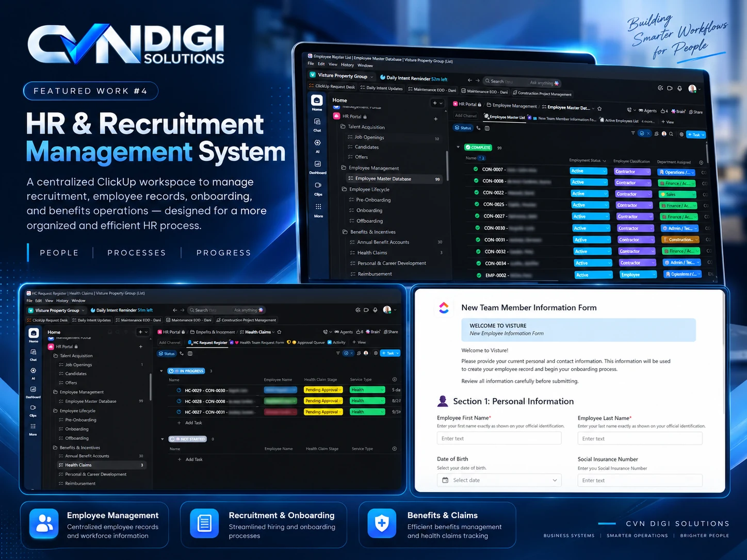The width and height of the screenshot is (747, 560).
Task: Click Agents button in Employee Master Database window
Action: pos(647,110)
